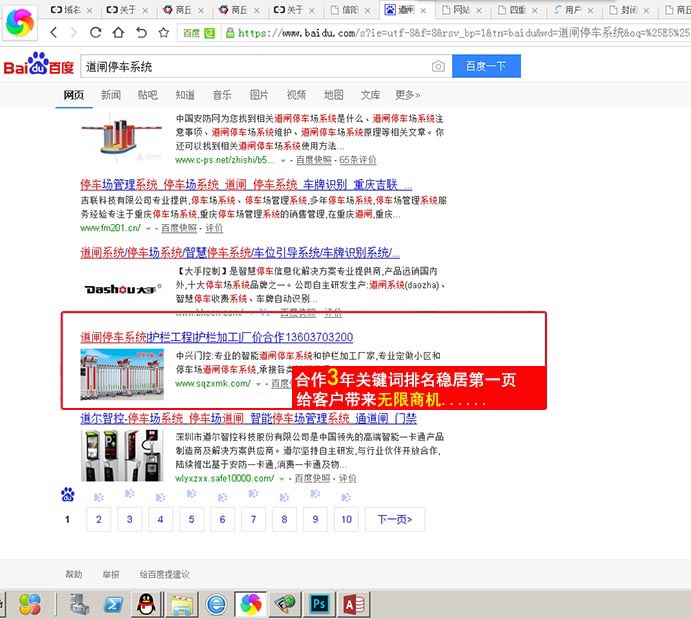Image resolution: width=691 pixels, height=619 pixels.
Task: Open the blue e browser in the taskbar
Action: pyautogui.click(x=216, y=604)
